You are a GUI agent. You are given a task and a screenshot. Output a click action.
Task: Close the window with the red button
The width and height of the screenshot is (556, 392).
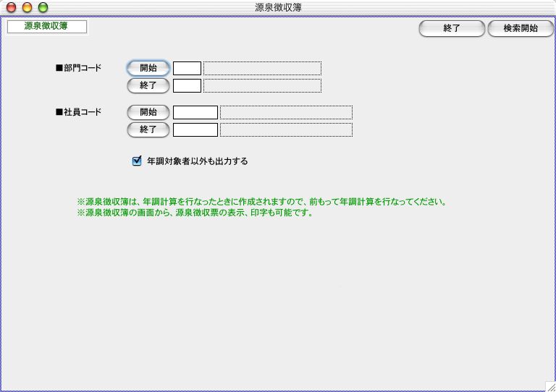coord(11,7)
